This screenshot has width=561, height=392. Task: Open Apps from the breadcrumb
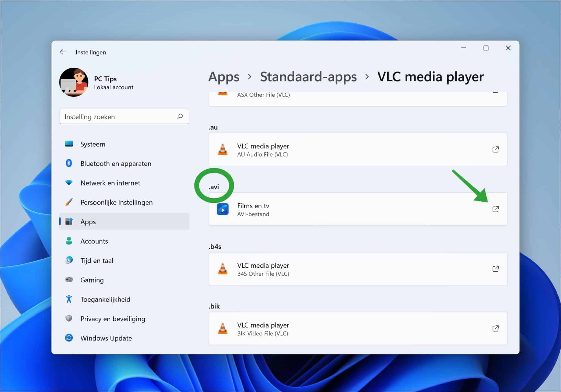(x=224, y=77)
